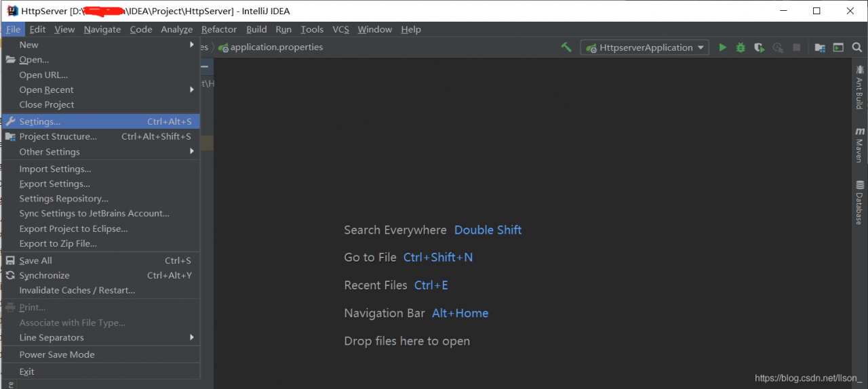Click the Double Shift shortcut text
868x389 pixels.
pyautogui.click(x=488, y=230)
